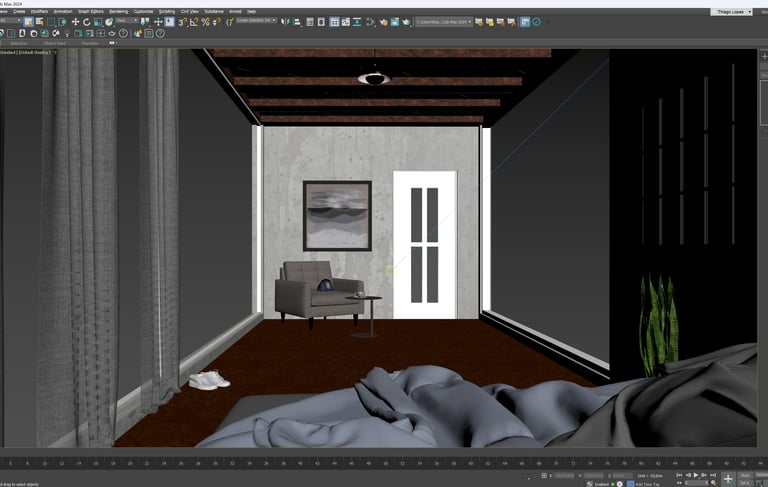Click Edit Named Selection Sets icon
Viewport: 768px width, 487px height.
[x=229, y=22]
